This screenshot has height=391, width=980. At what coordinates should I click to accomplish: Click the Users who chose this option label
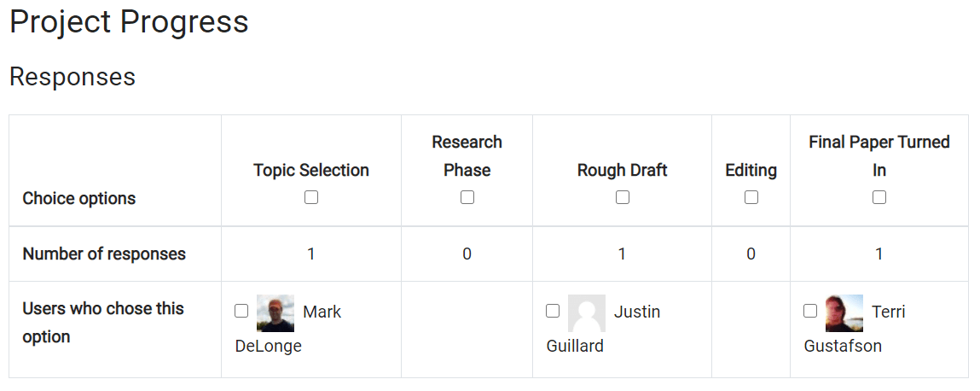[103, 323]
